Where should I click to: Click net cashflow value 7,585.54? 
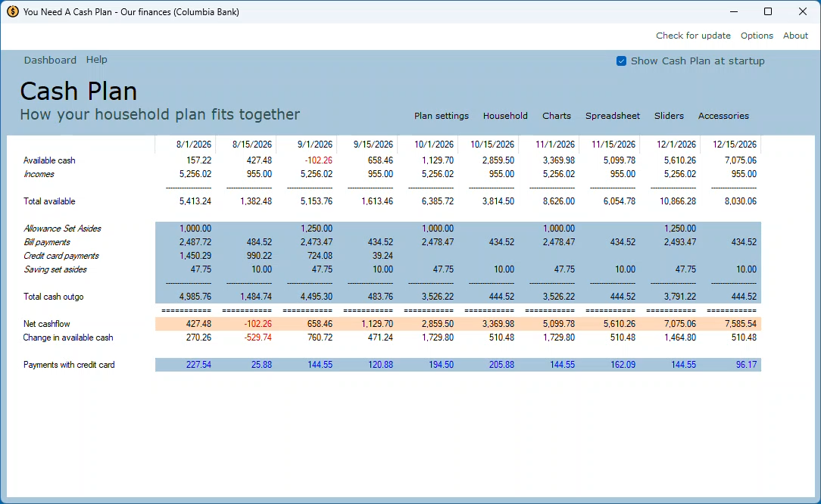741,324
